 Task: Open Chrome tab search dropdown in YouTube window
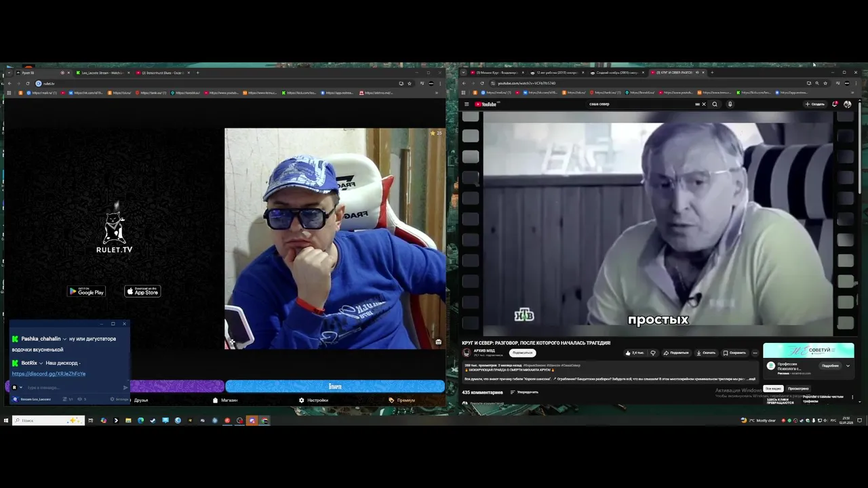click(463, 73)
